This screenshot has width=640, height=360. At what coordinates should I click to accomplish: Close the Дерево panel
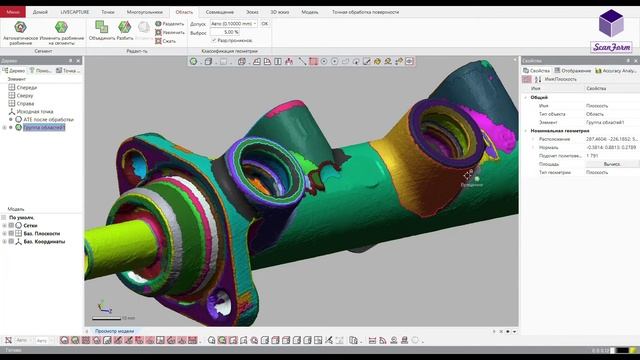[78, 60]
